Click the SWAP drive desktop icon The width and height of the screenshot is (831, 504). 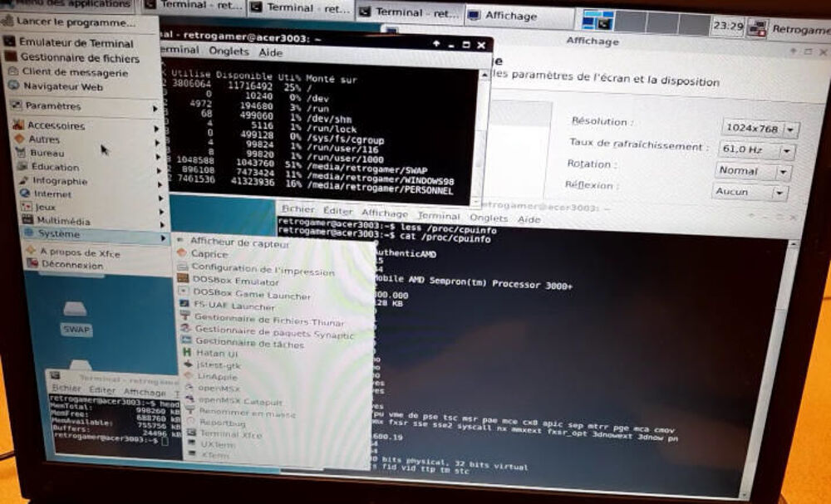[76, 319]
